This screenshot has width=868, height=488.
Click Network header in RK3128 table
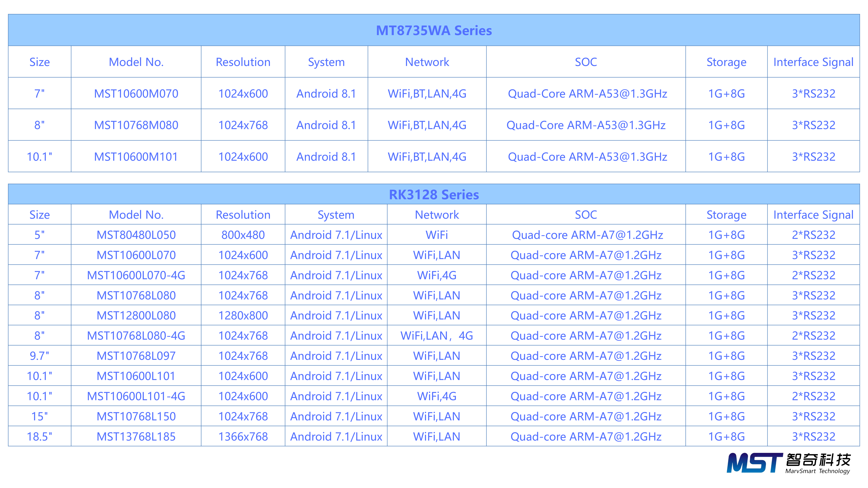coord(437,215)
